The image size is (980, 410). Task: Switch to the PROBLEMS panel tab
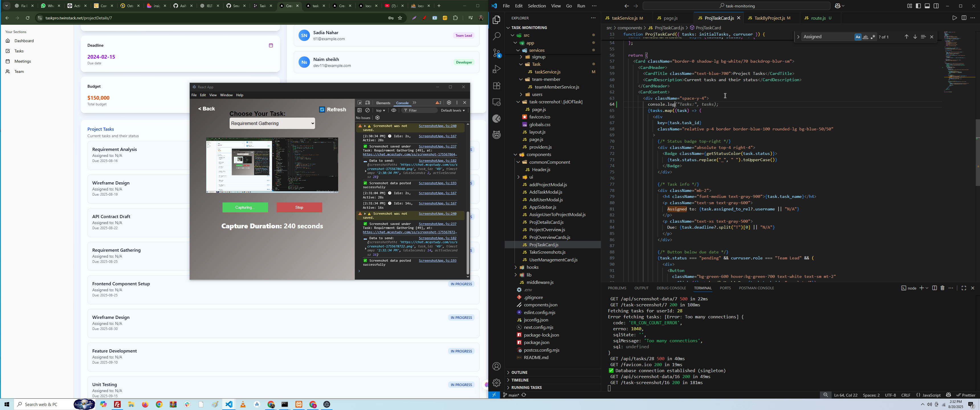[617, 288]
